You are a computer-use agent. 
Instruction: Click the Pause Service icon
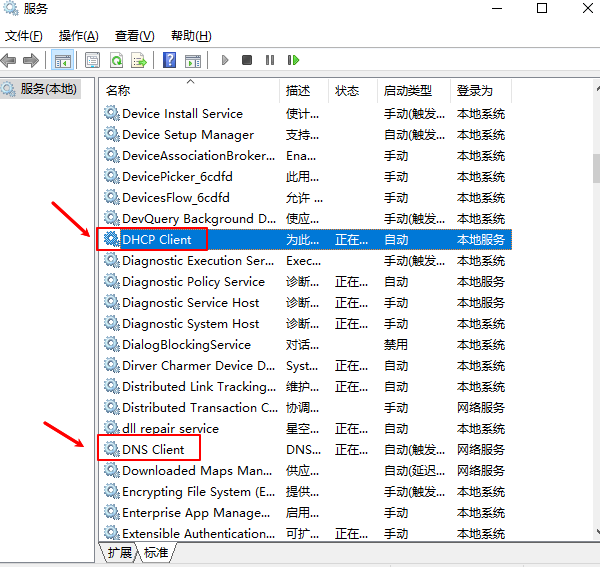coord(270,60)
